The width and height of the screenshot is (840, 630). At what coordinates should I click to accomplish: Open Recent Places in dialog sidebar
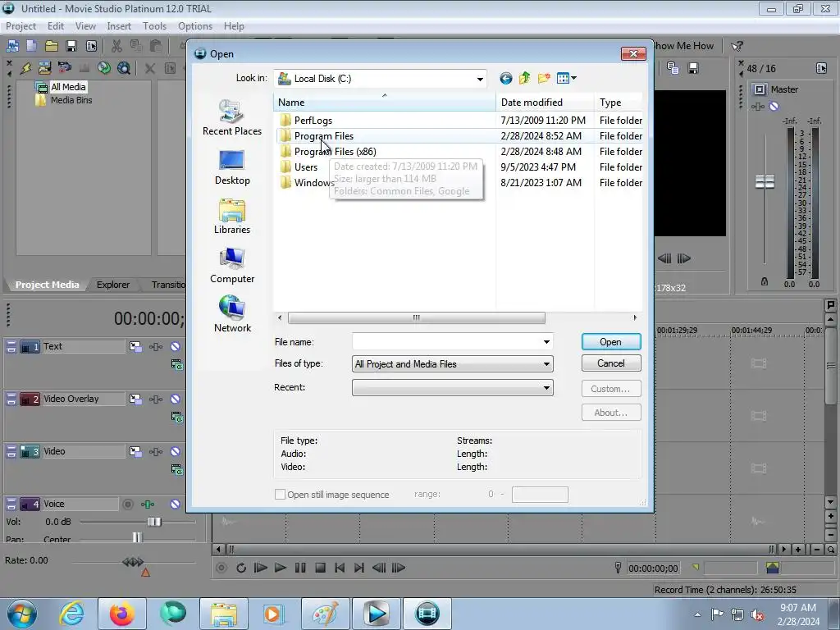click(232, 118)
